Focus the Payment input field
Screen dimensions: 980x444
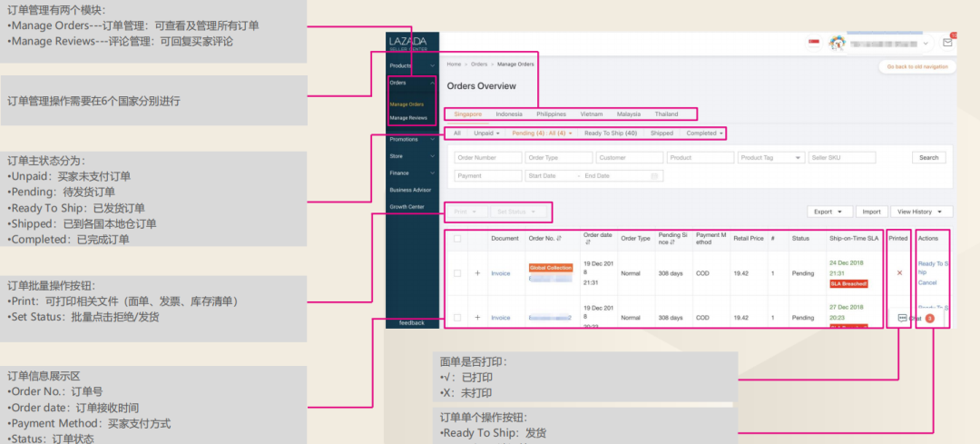coord(488,176)
